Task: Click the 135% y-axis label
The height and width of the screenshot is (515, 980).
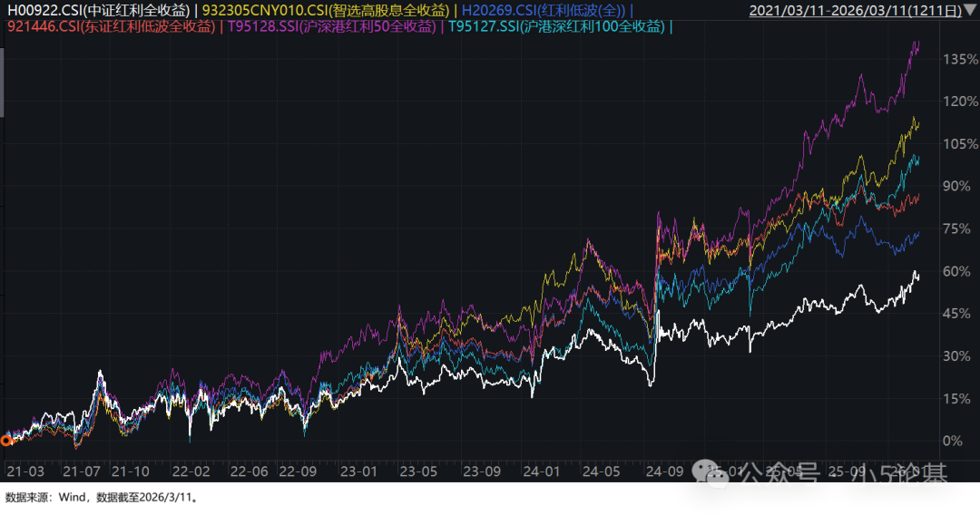Action: tap(959, 60)
